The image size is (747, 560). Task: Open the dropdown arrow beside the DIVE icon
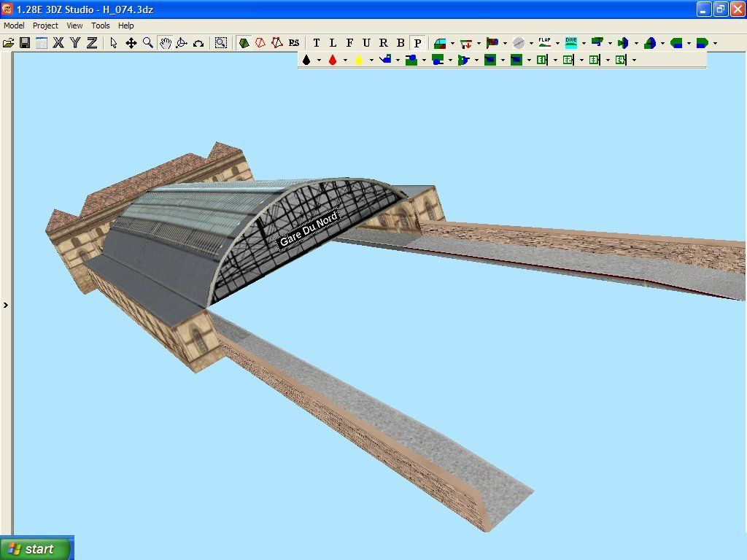pos(584,44)
